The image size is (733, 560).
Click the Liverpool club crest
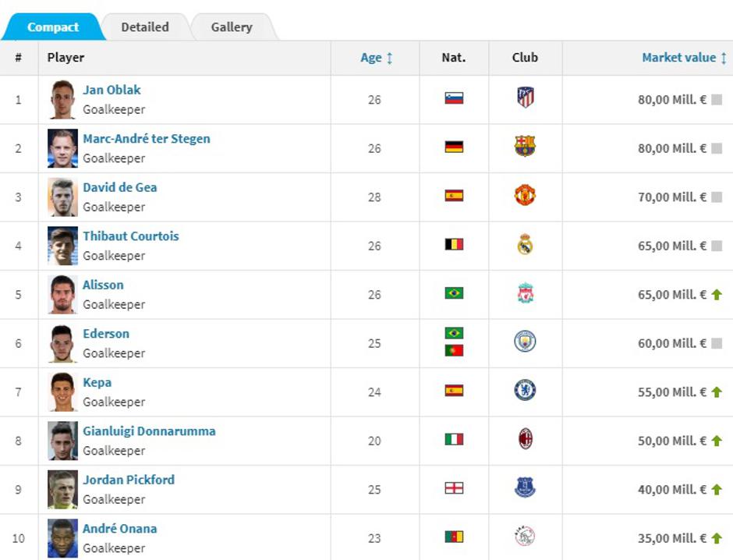[525, 293]
